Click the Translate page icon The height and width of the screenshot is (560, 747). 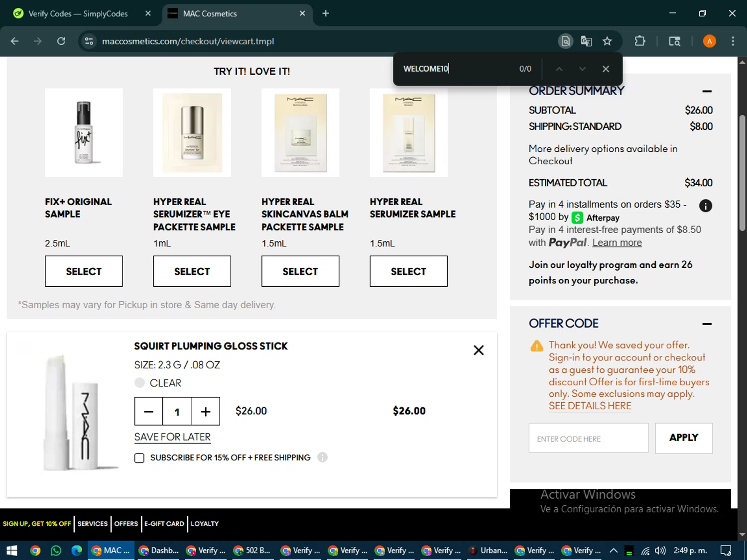click(586, 41)
